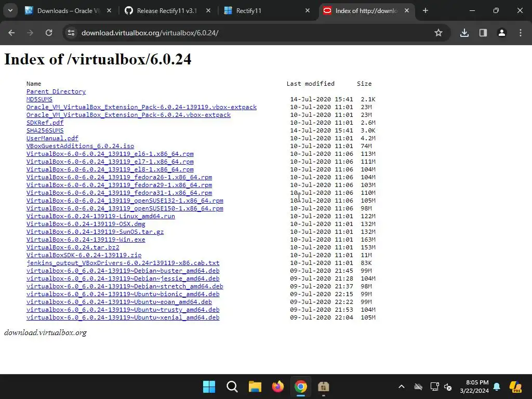Screen dimensions: 532x399
Task: Open a new browser tab
Action: coord(425,10)
